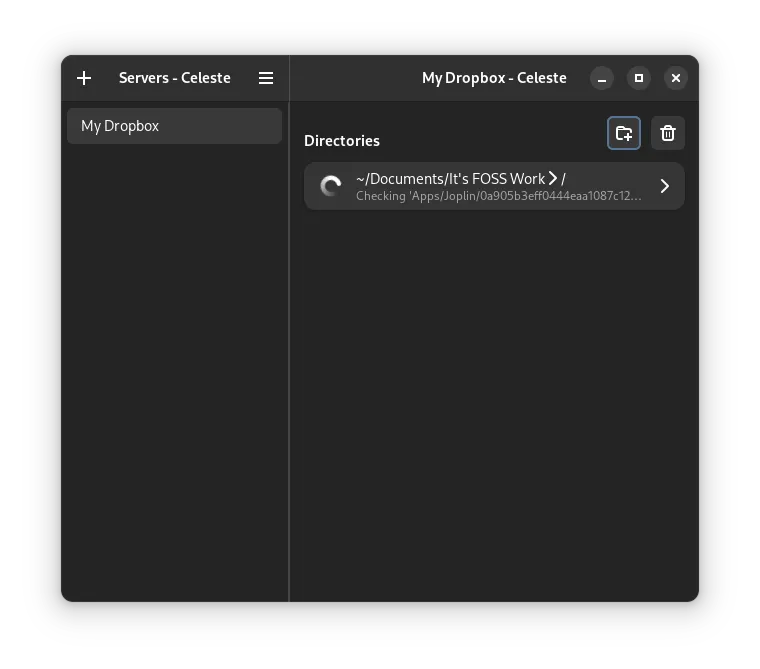The width and height of the screenshot is (760, 669).
Task: Click the empty area below My Dropbox
Action: (x=175, y=370)
